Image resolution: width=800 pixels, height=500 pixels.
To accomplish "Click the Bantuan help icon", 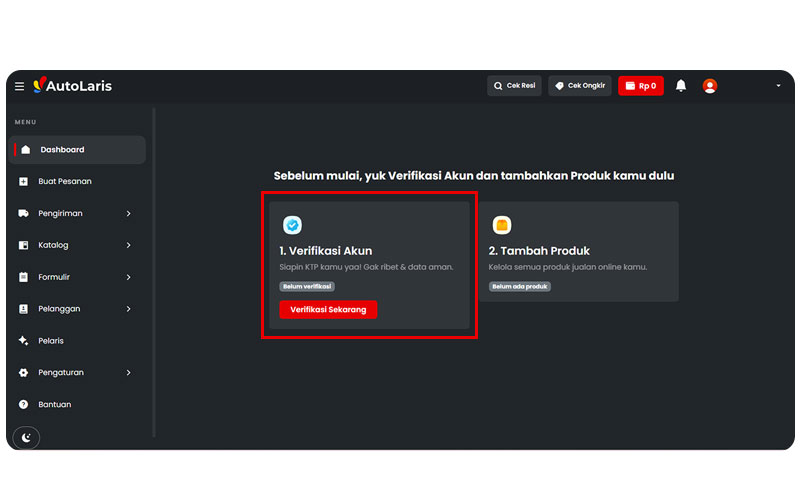I will [x=24, y=405].
